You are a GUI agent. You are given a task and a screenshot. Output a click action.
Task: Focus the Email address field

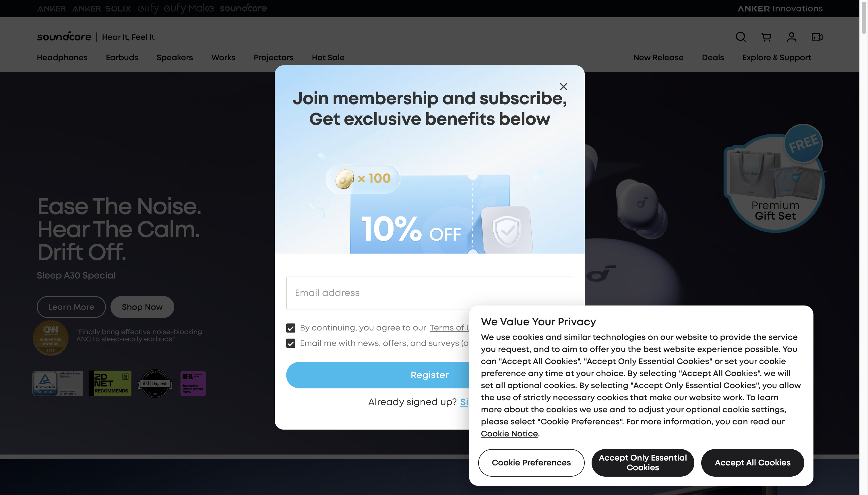(x=429, y=293)
